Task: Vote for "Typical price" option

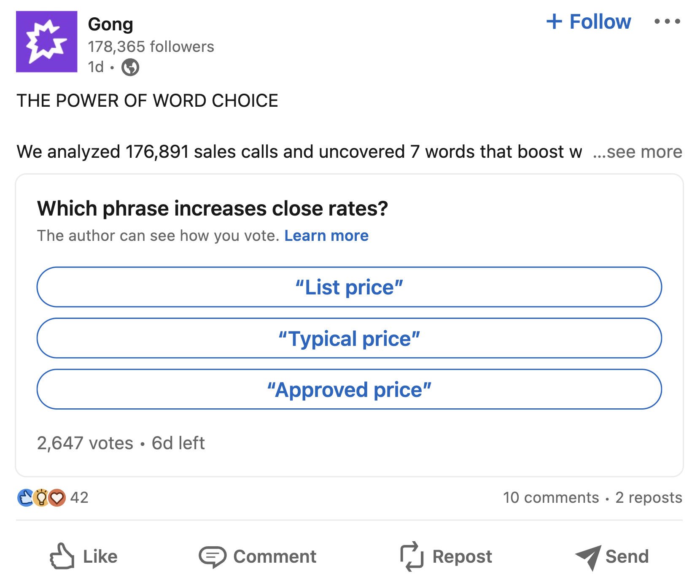Action: pos(349,338)
